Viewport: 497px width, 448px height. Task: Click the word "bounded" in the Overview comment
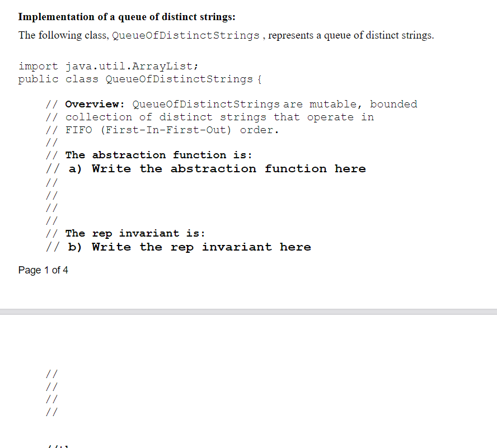pyautogui.click(x=393, y=104)
